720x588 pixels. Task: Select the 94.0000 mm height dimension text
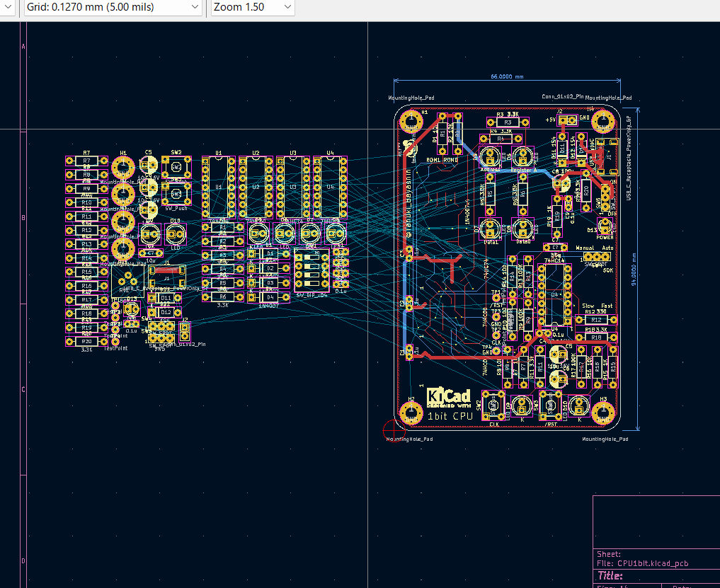[634, 270]
